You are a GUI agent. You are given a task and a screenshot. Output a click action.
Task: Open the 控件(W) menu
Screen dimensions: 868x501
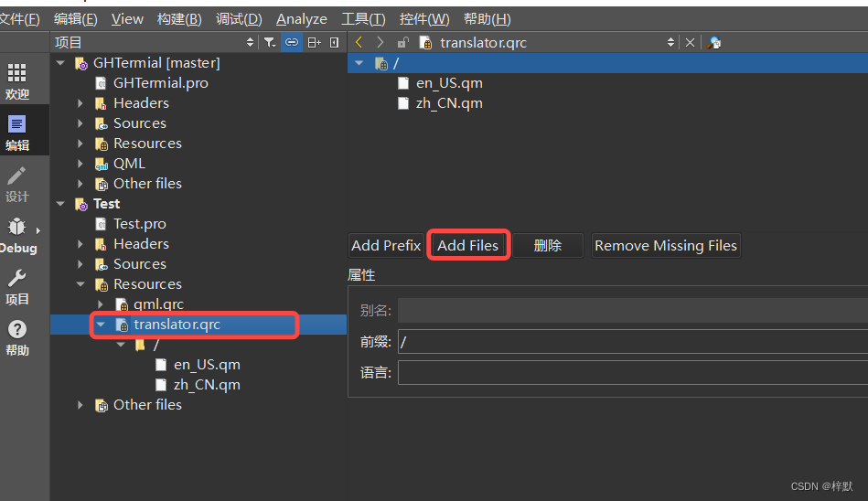pos(424,19)
